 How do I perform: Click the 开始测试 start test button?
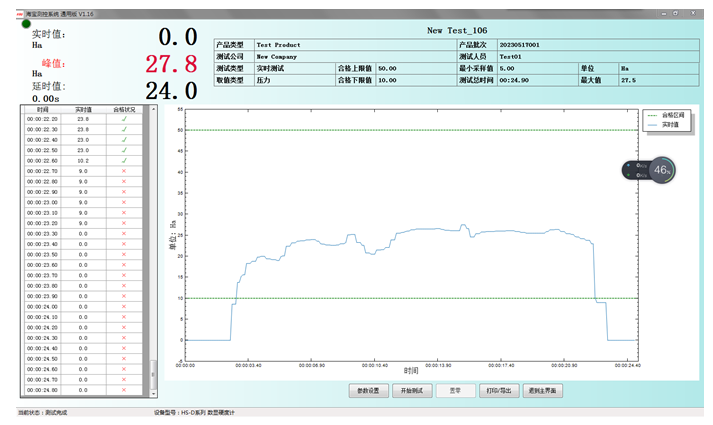point(412,390)
